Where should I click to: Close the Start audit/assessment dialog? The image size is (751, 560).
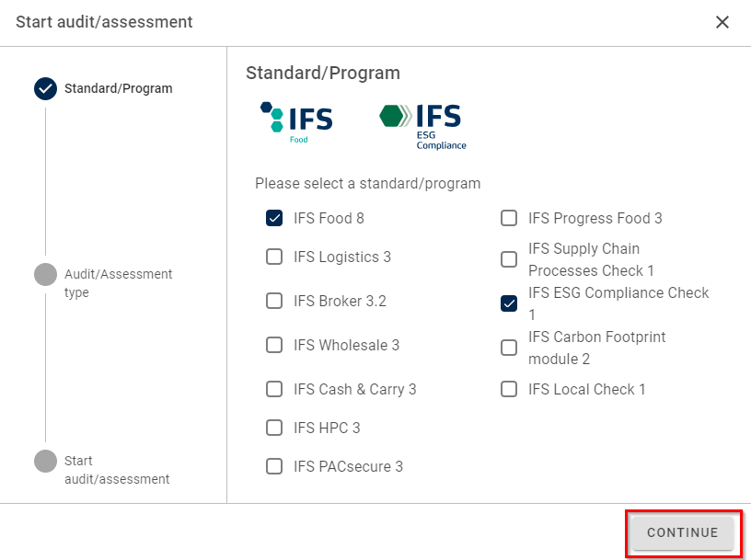coord(722,22)
